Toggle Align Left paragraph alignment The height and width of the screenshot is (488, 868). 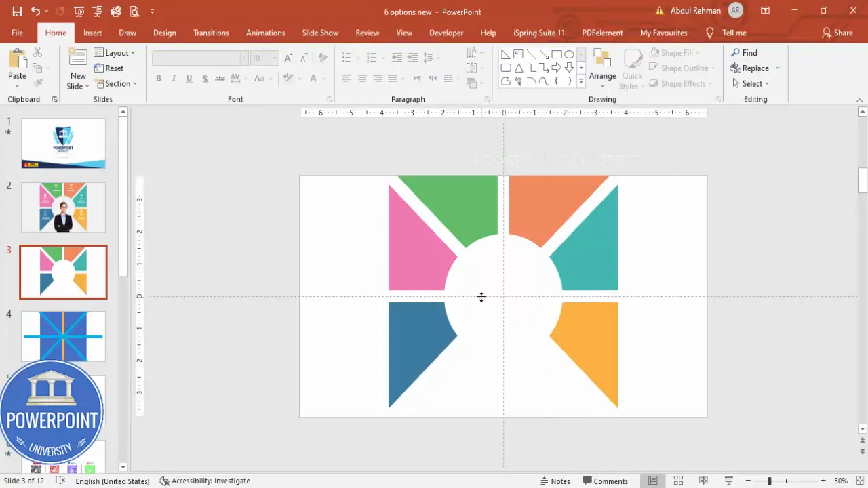347,79
